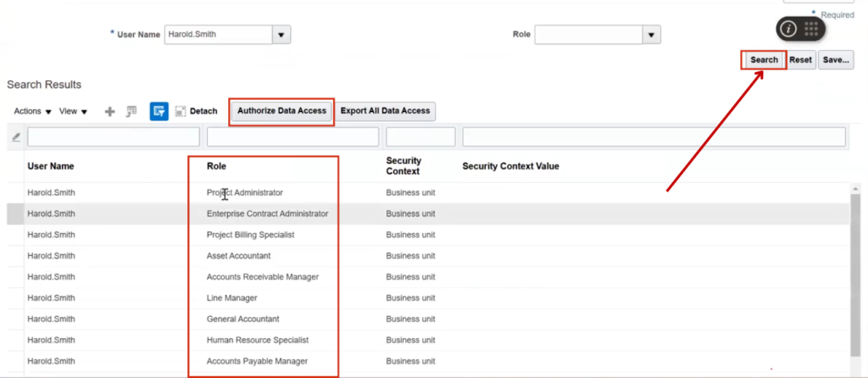Open the Actions menu
Screen dimensions: 868x378
point(32,111)
